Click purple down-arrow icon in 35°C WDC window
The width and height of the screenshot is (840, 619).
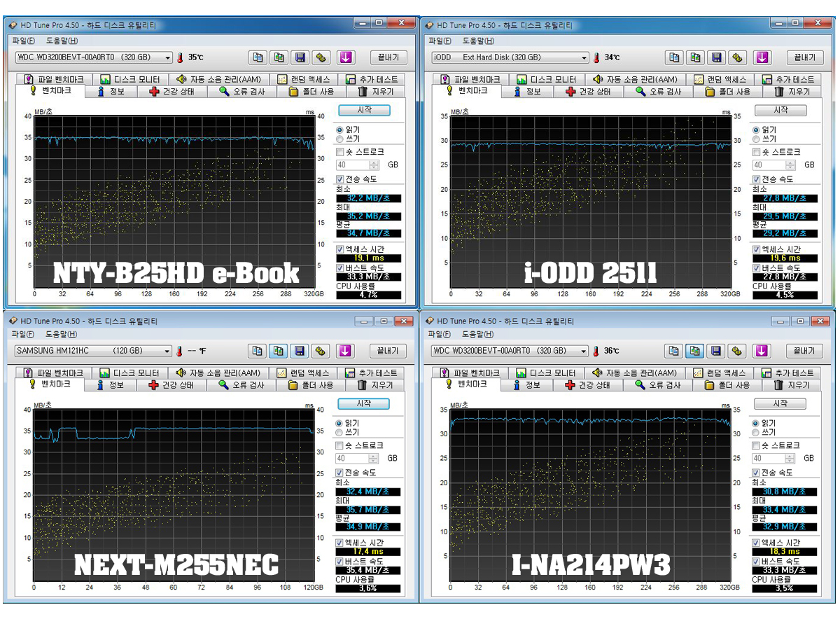point(346,57)
